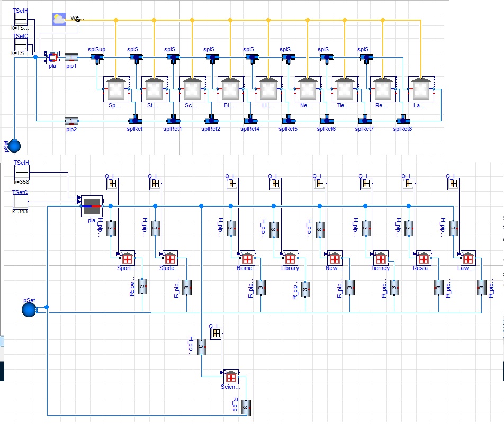This screenshot has height=430, width=504.
Task: Click the pla plant block in lower diagram
Action: (92, 206)
